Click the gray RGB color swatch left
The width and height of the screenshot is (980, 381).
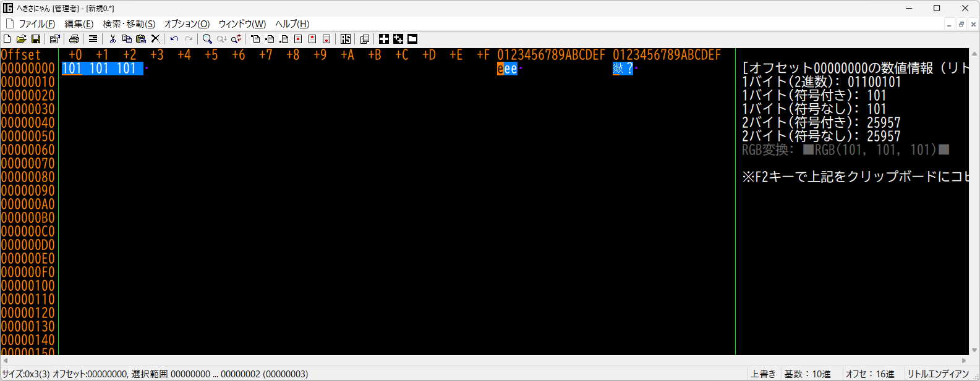(x=808, y=149)
